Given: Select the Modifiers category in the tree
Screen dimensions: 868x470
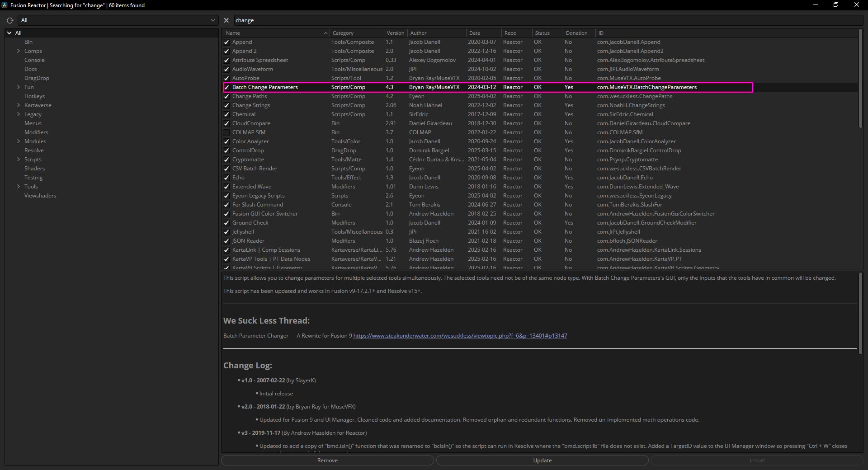Looking at the screenshot, I should [x=36, y=132].
